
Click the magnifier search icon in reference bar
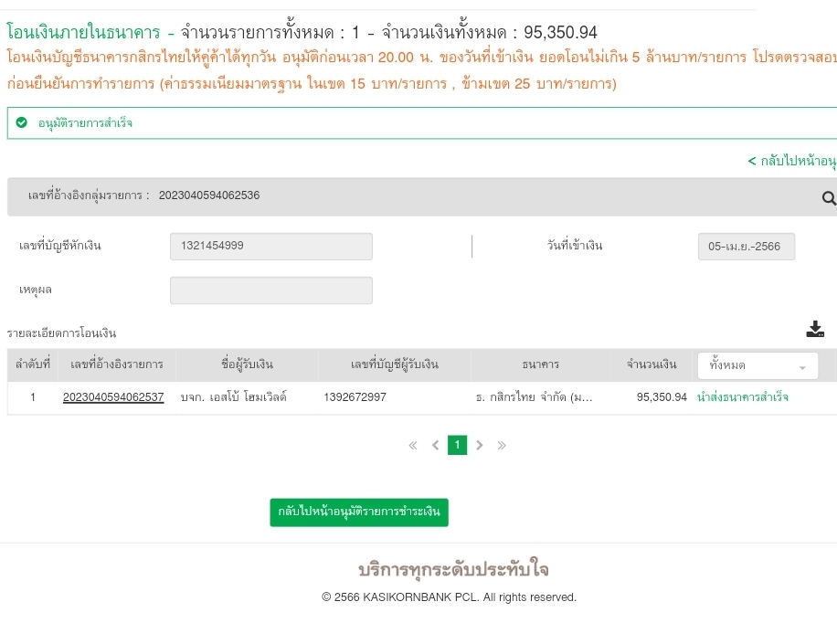(829, 197)
